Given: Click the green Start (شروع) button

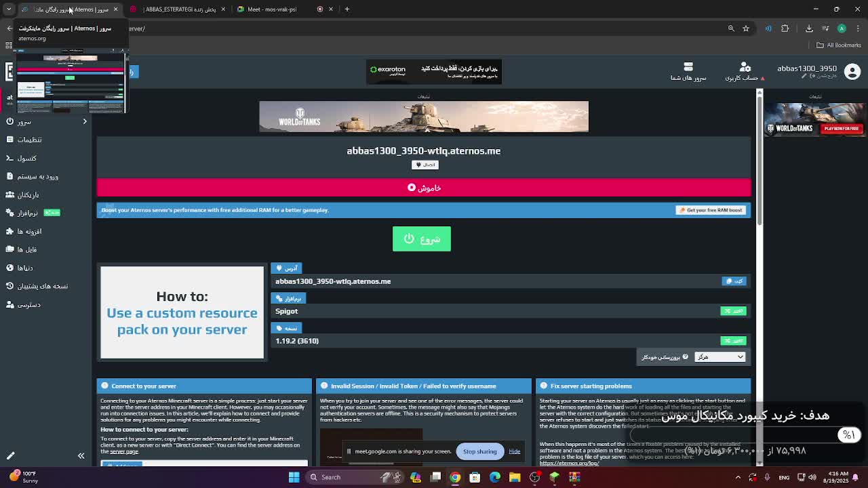Looking at the screenshot, I should [x=422, y=239].
